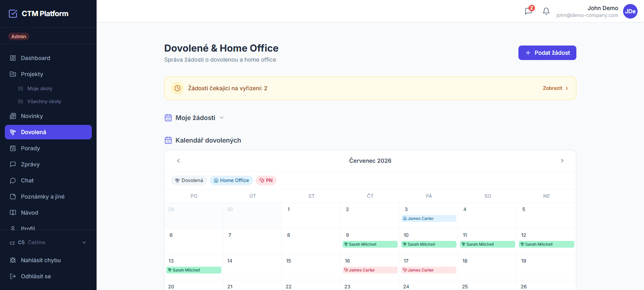Image resolution: width=644 pixels, height=290 pixels.
Task: Expand the Moje žádosti section
Action: [194, 118]
